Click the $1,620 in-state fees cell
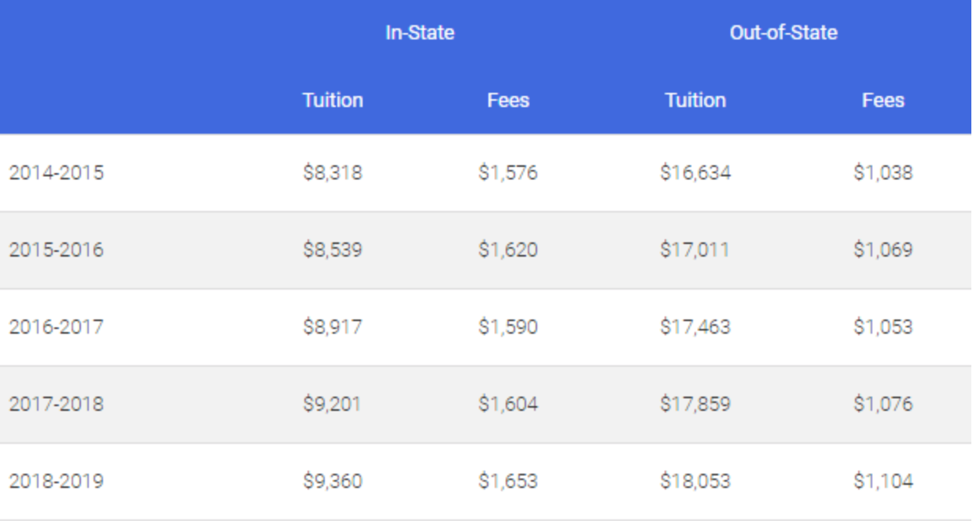This screenshot has height=521, width=980. click(508, 250)
